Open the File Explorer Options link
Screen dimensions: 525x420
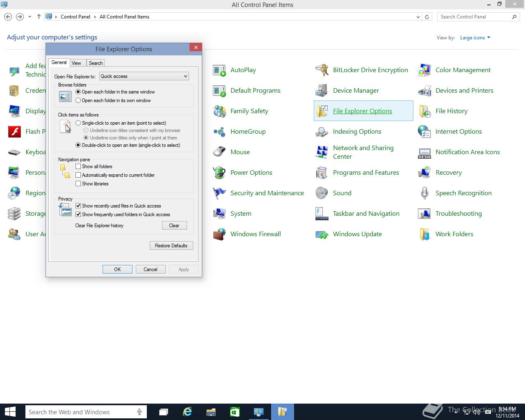click(x=363, y=111)
